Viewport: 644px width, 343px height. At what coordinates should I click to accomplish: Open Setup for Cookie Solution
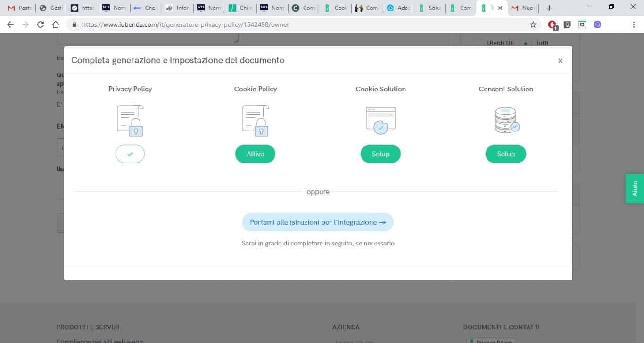point(380,154)
